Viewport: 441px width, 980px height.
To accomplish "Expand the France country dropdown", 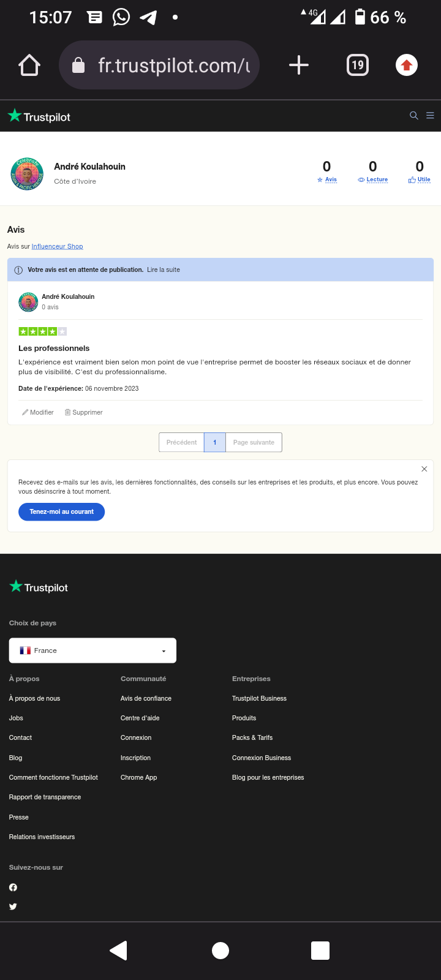I will point(92,650).
